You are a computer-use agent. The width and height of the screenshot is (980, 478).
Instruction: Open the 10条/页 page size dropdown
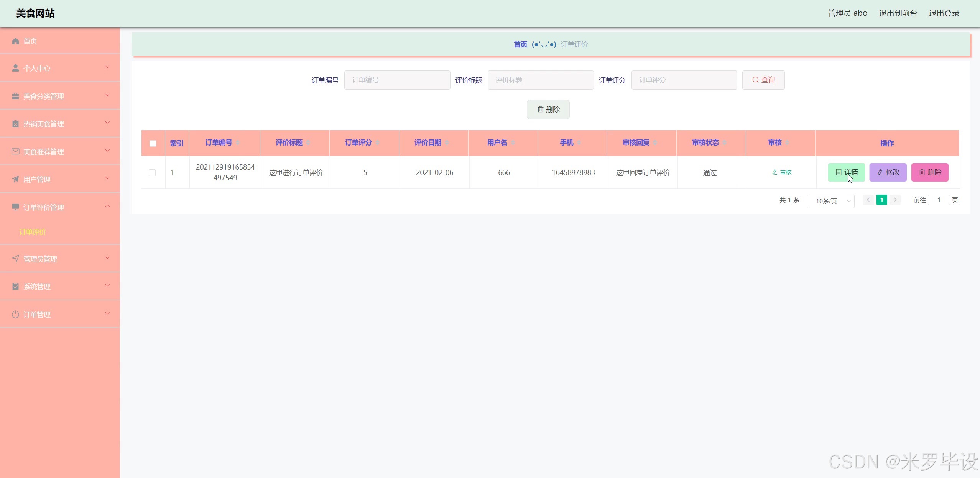tap(830, 201)
